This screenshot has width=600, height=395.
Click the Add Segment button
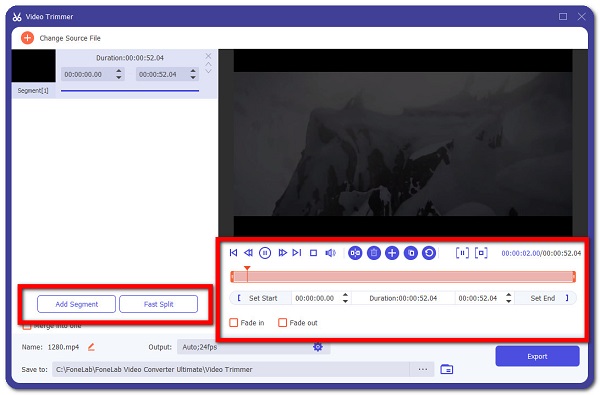click(77, 304)
